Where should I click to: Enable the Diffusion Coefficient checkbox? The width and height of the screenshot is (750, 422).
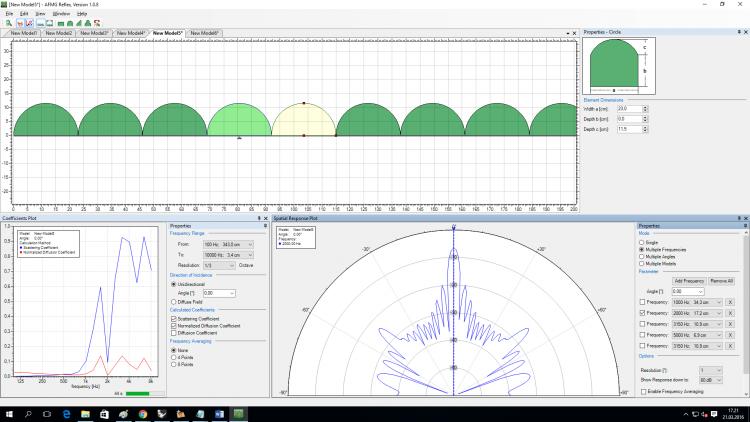[x=175, y=333]
